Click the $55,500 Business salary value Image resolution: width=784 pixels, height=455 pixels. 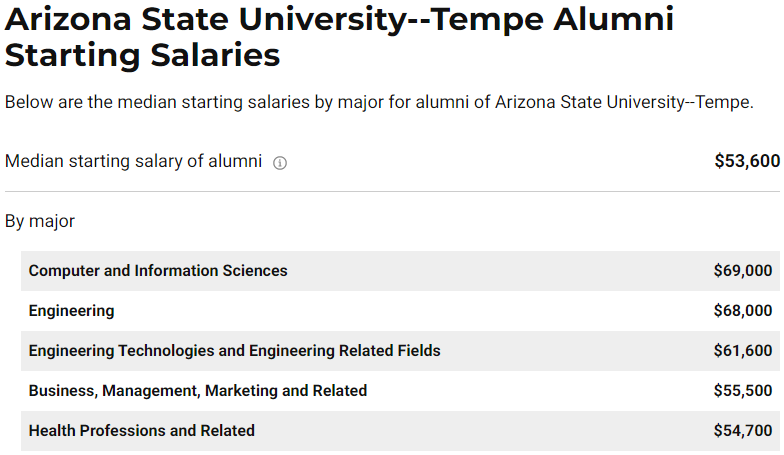[743, 390]
